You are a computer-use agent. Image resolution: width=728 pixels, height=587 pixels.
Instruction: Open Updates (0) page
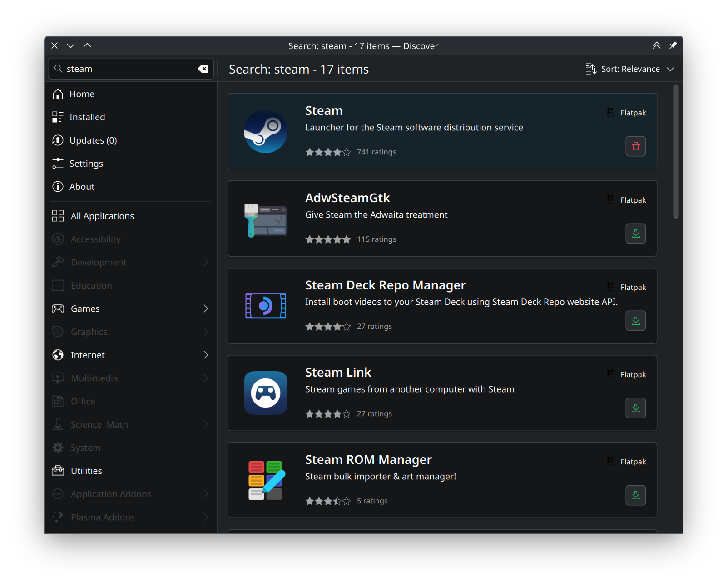(x=131, y=140)
